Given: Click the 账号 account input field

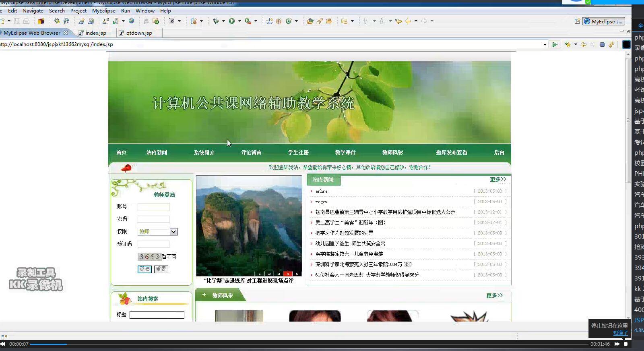Looking at the screenshot, I should (154, 207).
